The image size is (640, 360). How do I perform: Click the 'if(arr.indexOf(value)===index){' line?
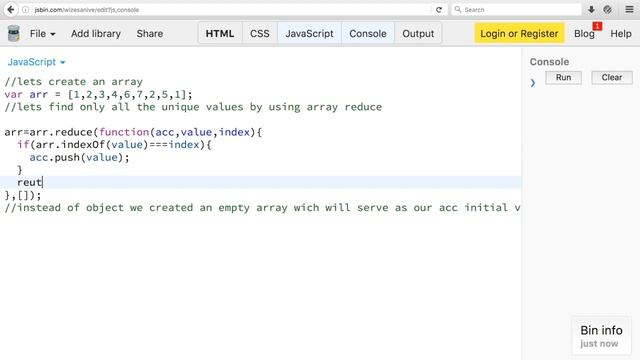tap(114, 144)
